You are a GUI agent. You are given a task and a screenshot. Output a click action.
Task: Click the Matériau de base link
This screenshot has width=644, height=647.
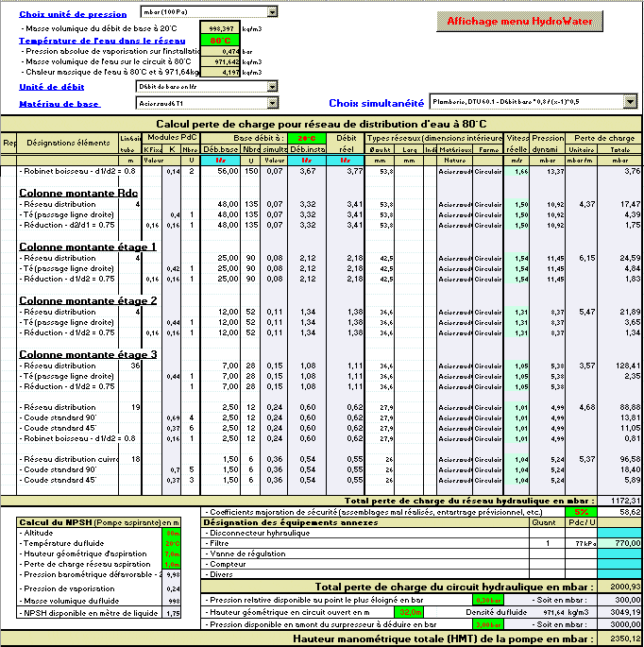coord(59,104)
